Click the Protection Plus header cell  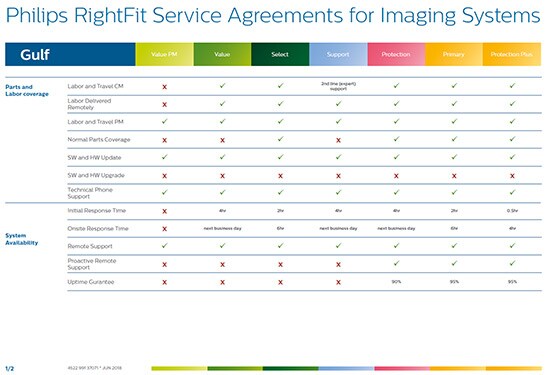click(x=512, y=54)
